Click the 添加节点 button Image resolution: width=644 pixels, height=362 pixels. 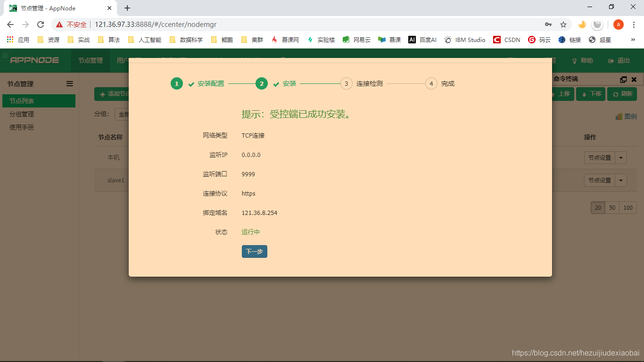pos(112,94)
